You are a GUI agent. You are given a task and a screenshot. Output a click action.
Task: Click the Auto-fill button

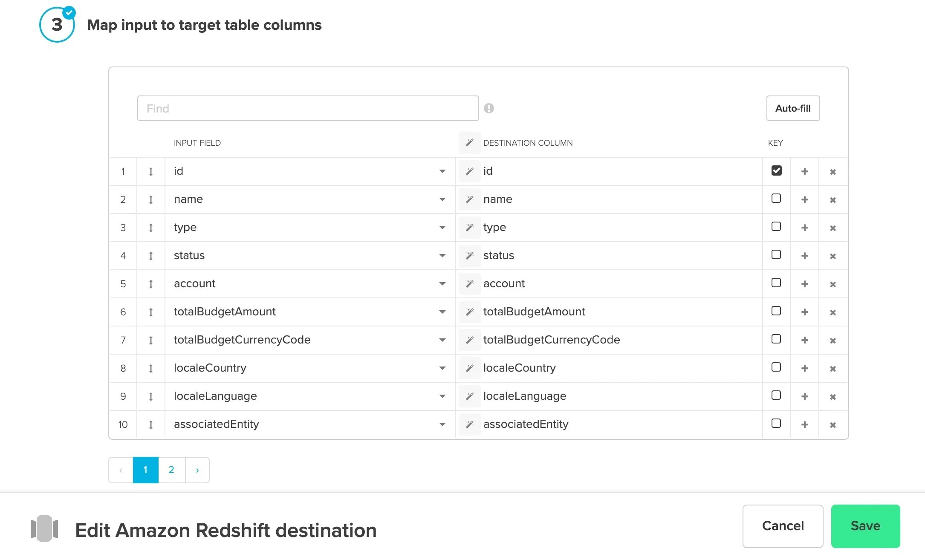(x=792, y=108)
